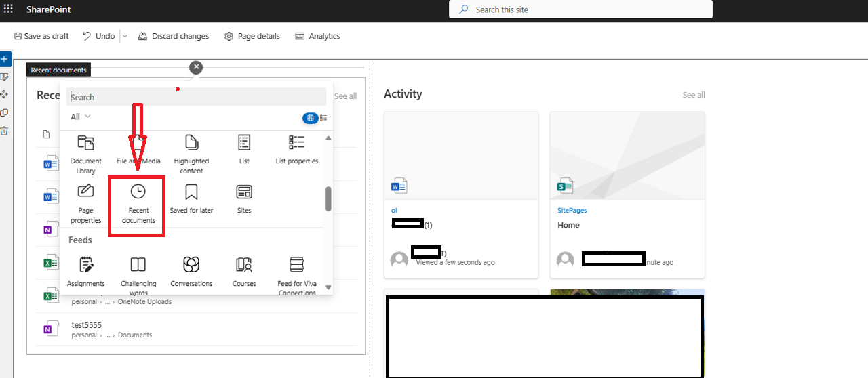The image size is (868, 378).
Task: Select the Courses web part
Action: pyautogui.click(x=244, y=272)
